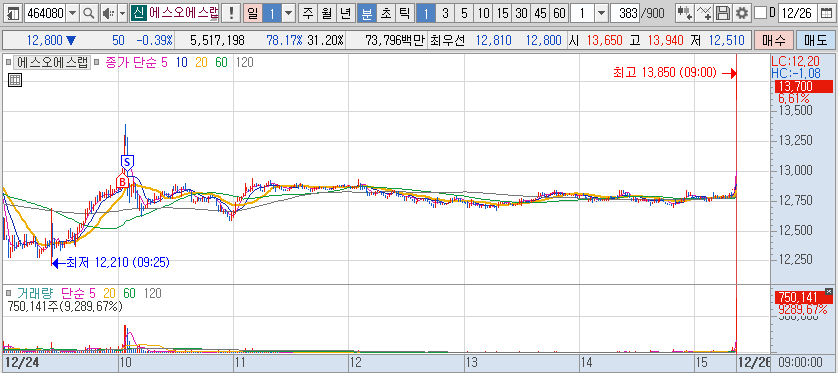Click the red 13,700 price axis label

(803, 87)
